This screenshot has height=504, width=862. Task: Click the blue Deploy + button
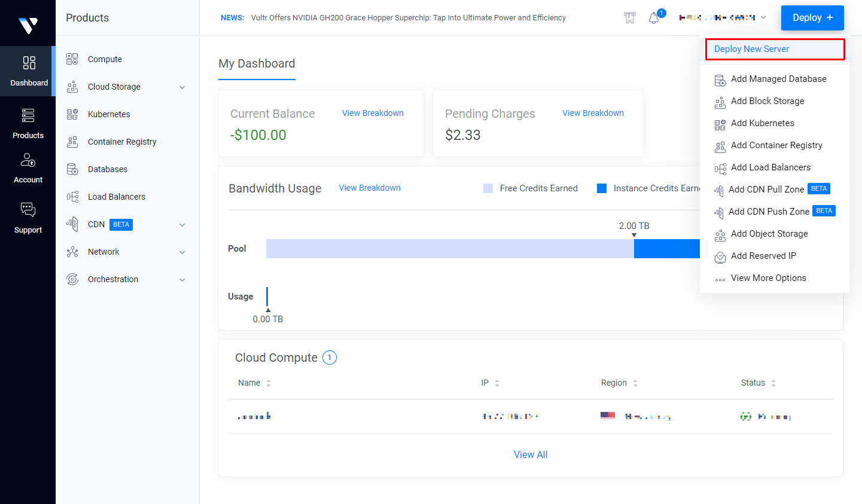point(812,18)
